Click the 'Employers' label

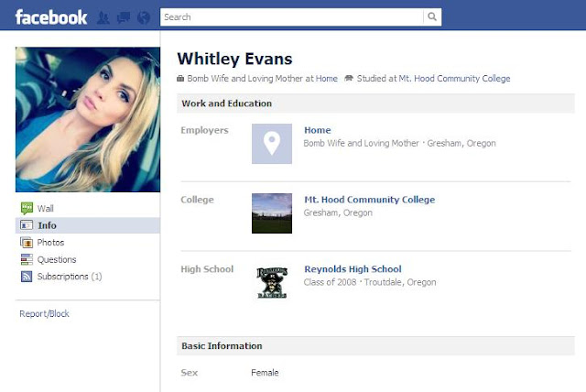coord(204,130)
